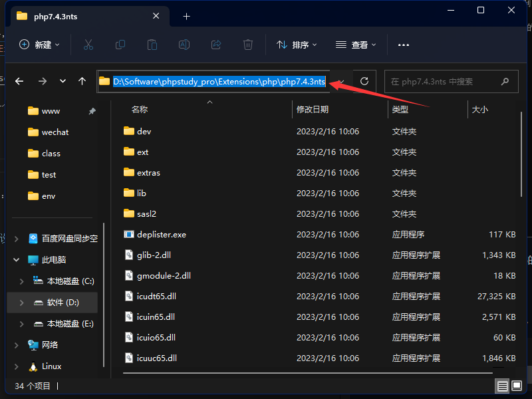This screenshot has width=532, height=399.
Task: Go forward with the right arrow
Action: click(x=43, y=81)
